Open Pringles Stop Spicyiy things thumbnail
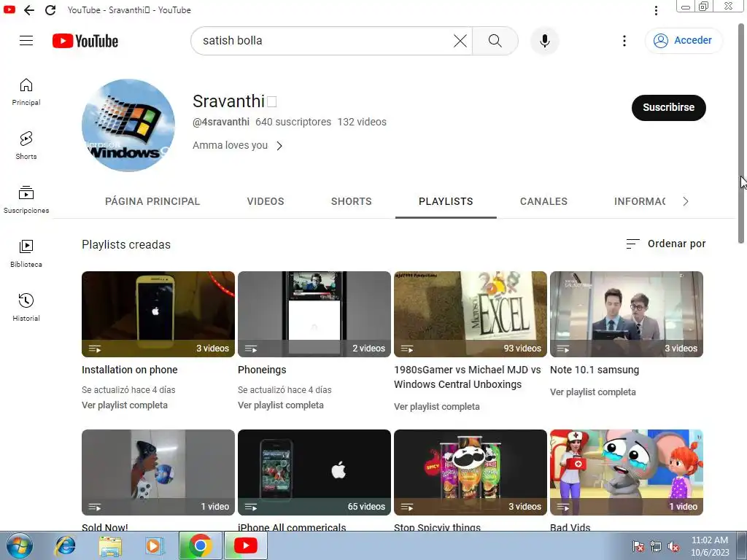 pyautogui.click(x=471, y=472)
